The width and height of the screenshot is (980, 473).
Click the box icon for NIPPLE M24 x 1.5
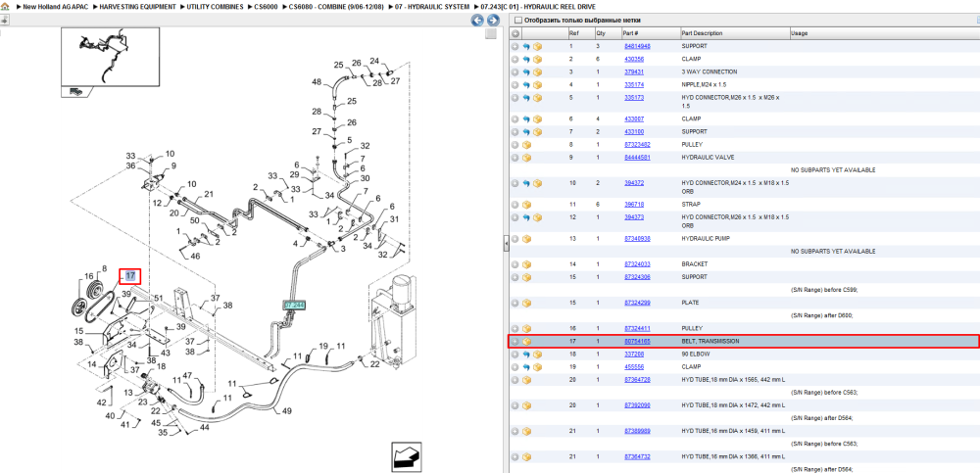click(537, 85)
